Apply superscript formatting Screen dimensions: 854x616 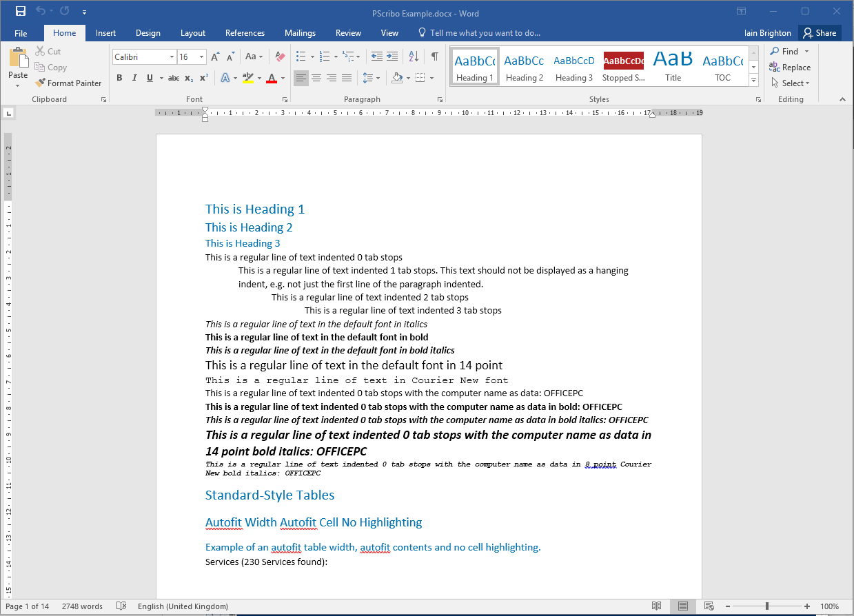204,78
